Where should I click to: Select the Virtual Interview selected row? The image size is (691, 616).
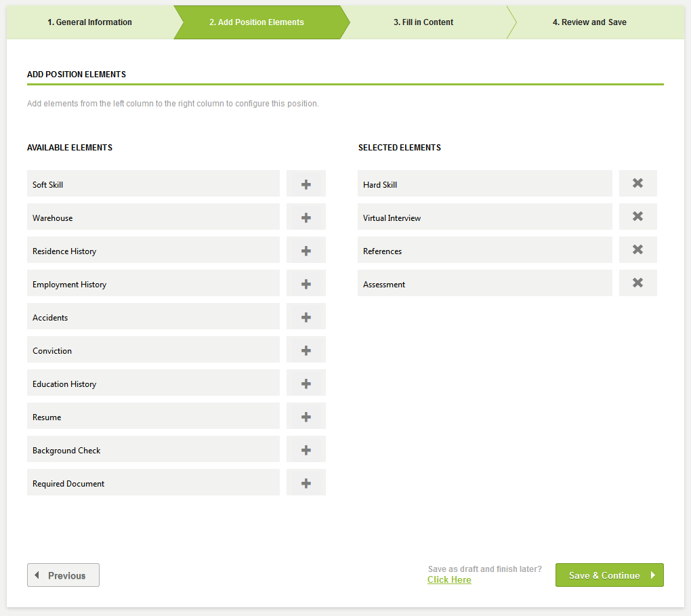click(485, 217)
